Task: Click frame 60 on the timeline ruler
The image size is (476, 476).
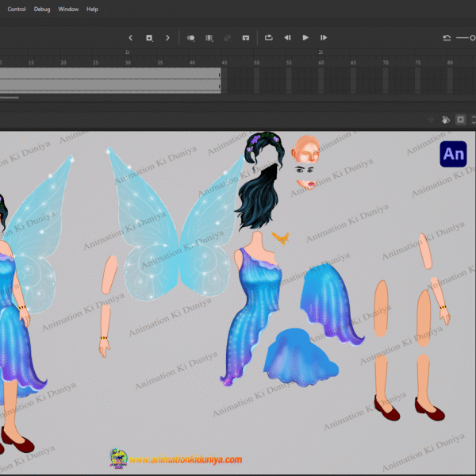Action: 321,63
